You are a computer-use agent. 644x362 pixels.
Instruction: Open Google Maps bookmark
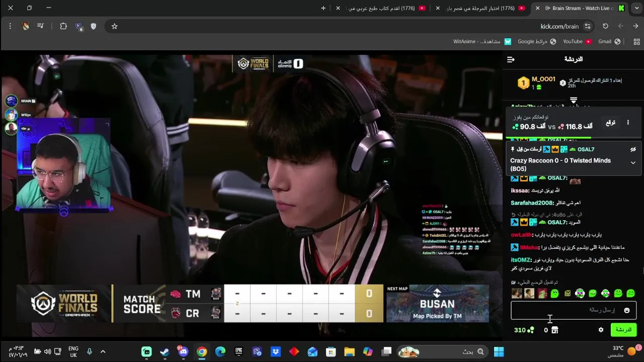pos(537,42)
